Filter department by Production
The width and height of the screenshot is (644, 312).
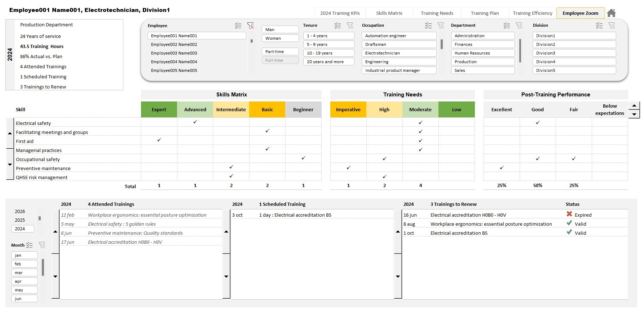point(483,62)
